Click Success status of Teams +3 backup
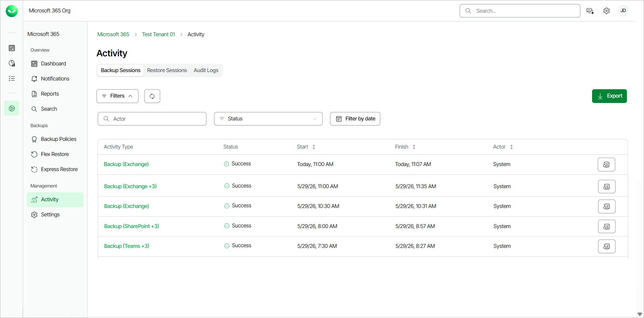This screenshot has height=318, width=644. [238, 246]
